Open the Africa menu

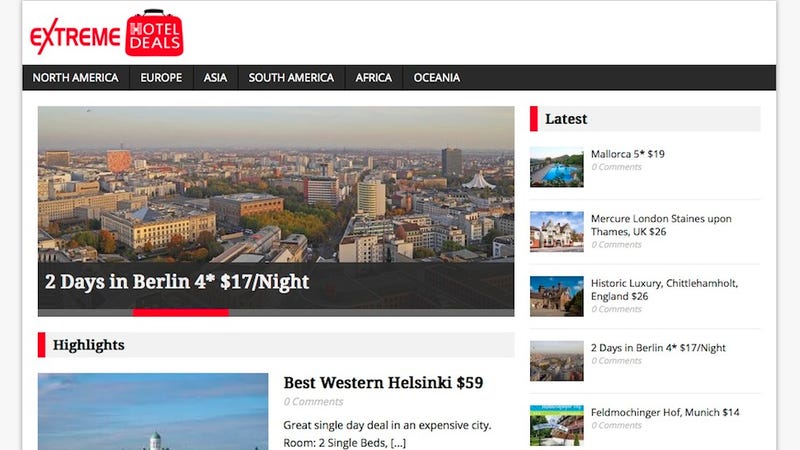374,78
